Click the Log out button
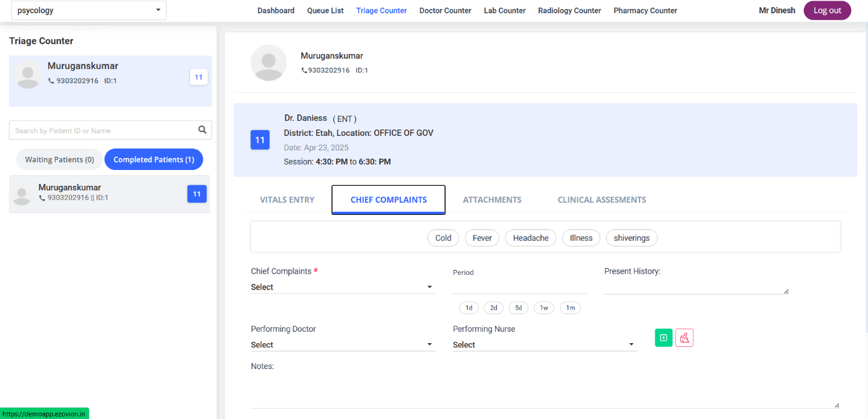 (827, 11)
